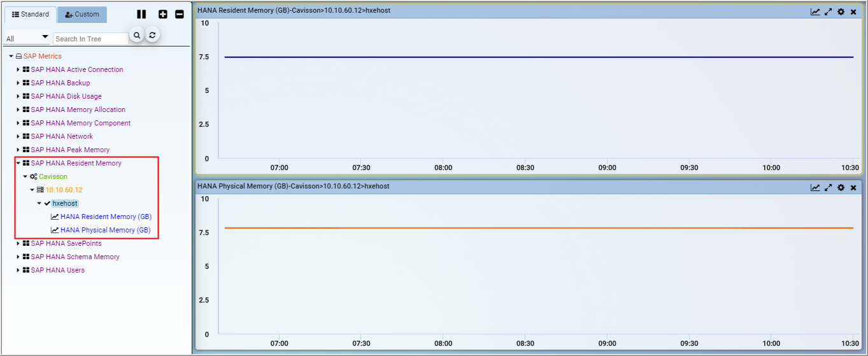Select SAP HANA SavePoints label
Image resolution: width=868 pixels, height=356 pixels.
point(66,243)
